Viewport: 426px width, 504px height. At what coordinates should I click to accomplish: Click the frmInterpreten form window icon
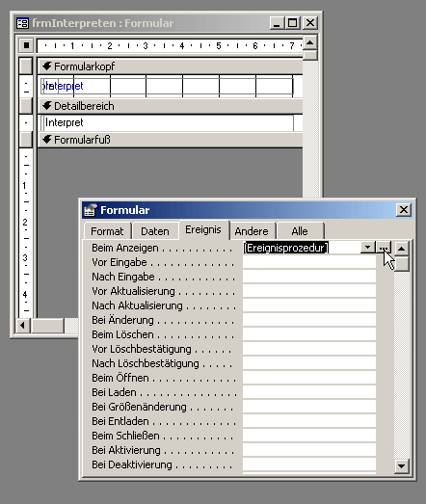point(22,23)
